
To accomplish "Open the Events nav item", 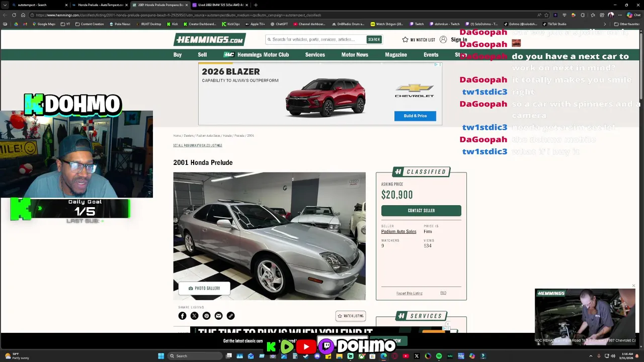I will coord(431,55).
